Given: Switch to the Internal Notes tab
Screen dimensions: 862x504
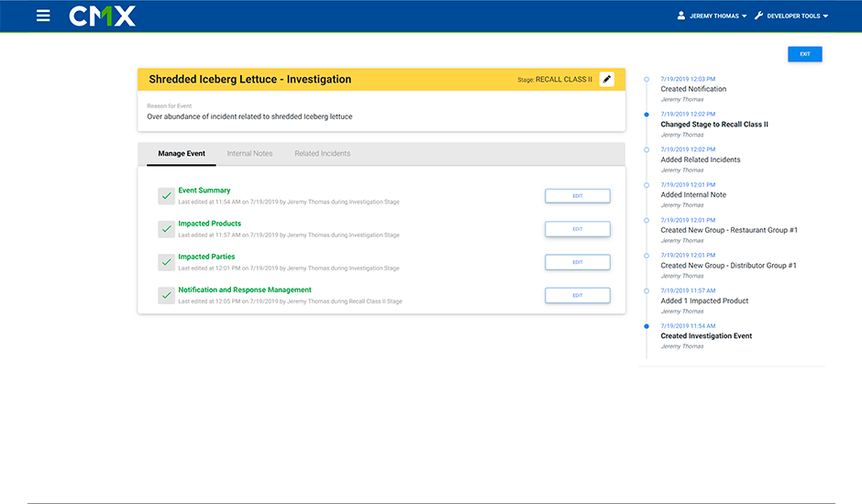Looking at the screenshot, I should coord(249,154).
